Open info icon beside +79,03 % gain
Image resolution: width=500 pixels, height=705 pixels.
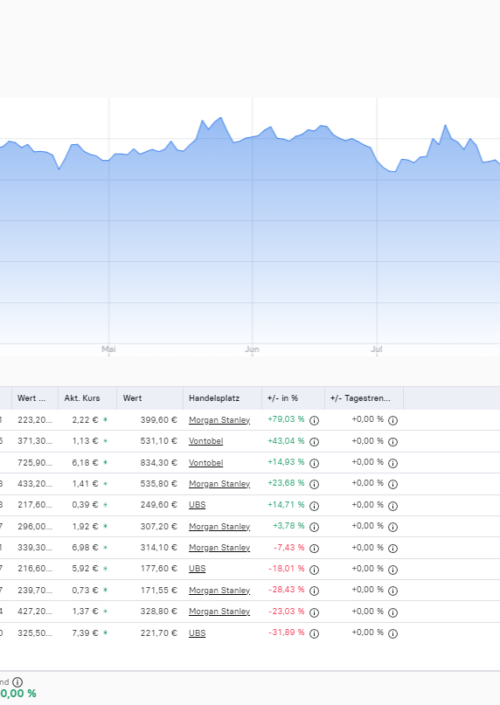pyautogui.click(x=314, y=420)
